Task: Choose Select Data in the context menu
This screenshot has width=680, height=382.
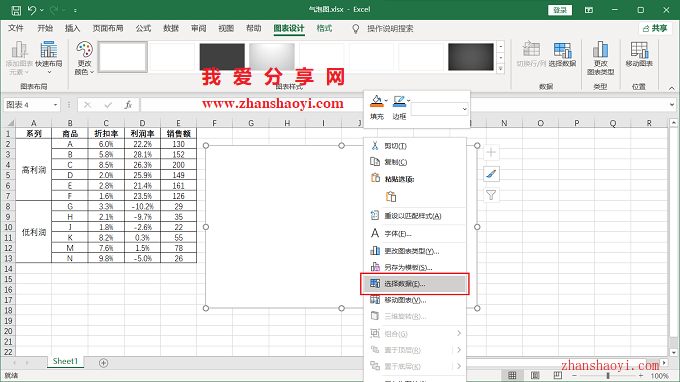Action: (415, 284)
